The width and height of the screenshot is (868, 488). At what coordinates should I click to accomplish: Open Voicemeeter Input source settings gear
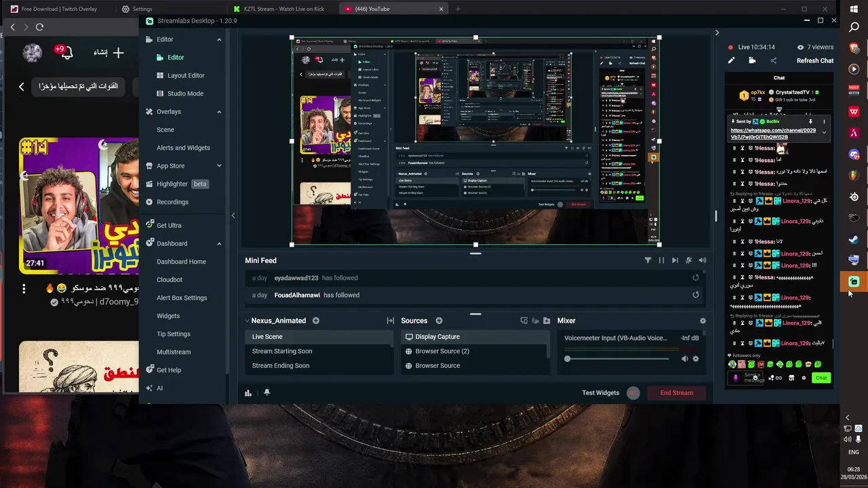[x=695, y=359]
